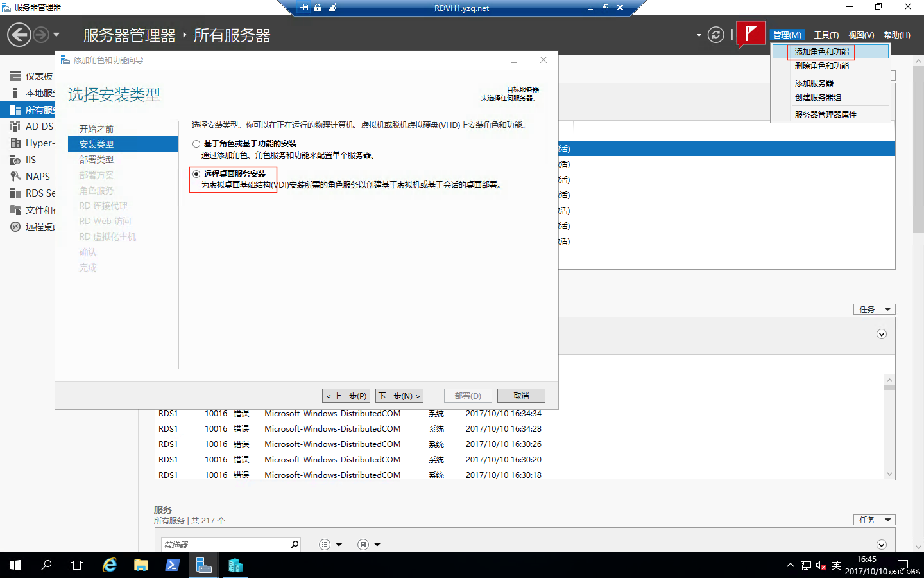Select the IIS sidebar icon
The width and height of the screenshot is (924, 578).
15,160
